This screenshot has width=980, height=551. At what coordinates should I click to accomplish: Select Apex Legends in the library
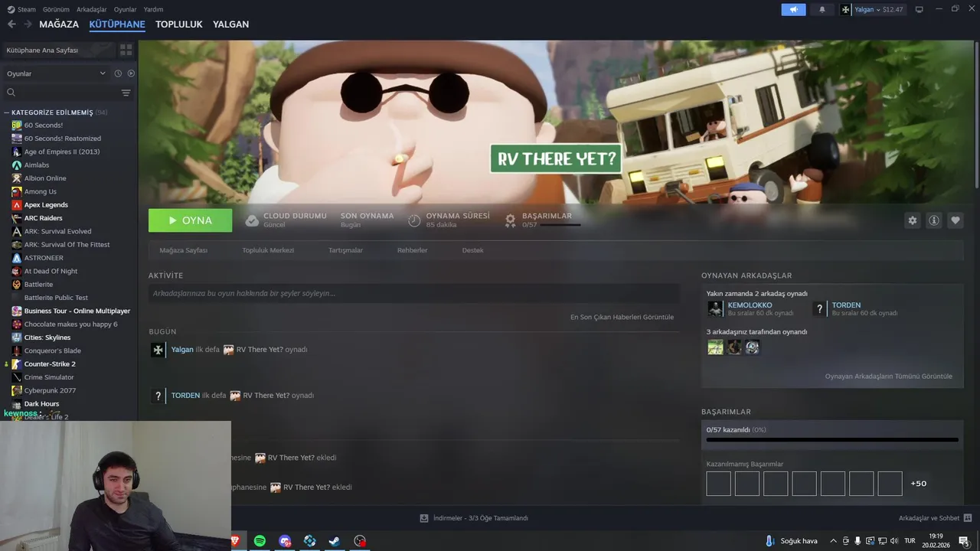tap(46, 205)
